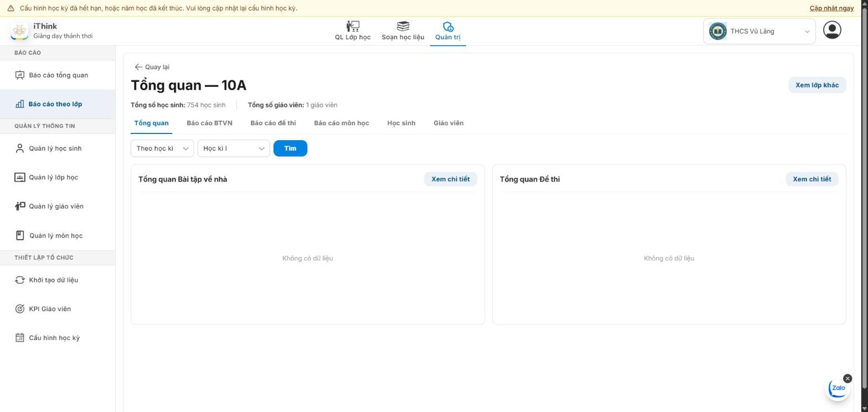Click Khởi tạo dữ liệu sync icon
Screen dimensions: 868x412
(x=20, y=280)
